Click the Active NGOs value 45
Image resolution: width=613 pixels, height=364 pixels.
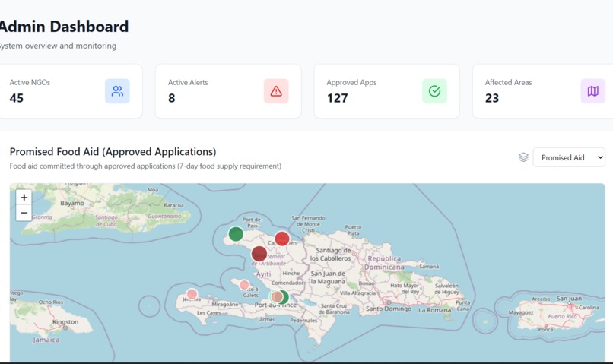tap(17, 97)
